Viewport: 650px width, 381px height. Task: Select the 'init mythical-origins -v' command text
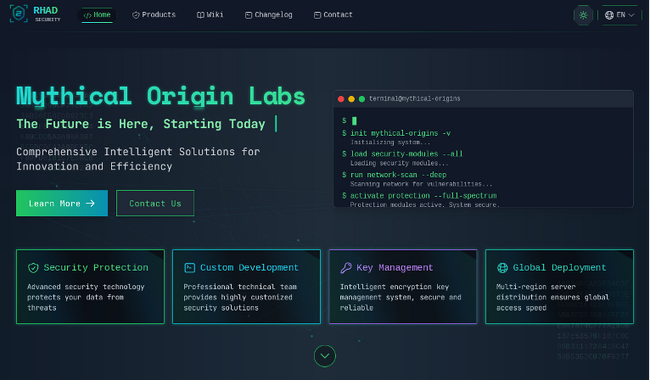point(400,133)
